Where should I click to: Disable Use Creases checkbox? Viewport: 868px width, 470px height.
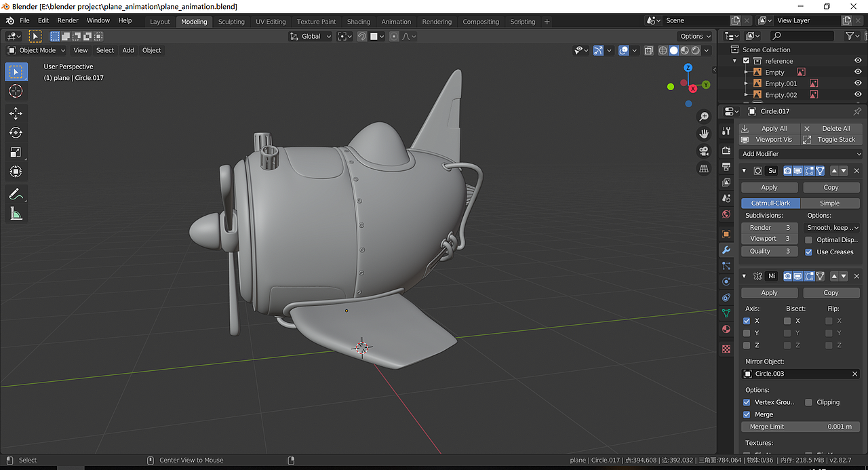coord(808,252)
